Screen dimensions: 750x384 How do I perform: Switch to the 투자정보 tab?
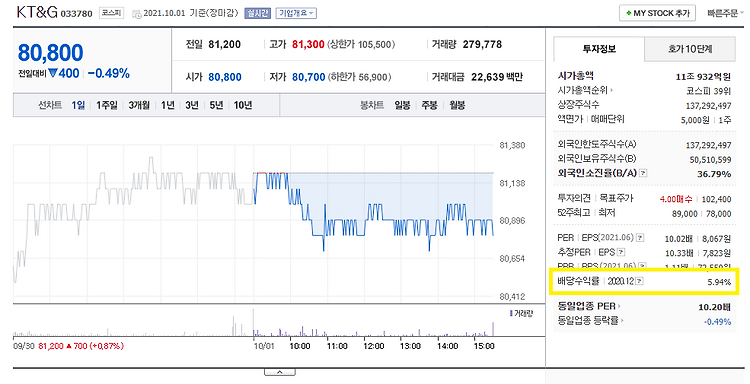[x=599, y=49]
